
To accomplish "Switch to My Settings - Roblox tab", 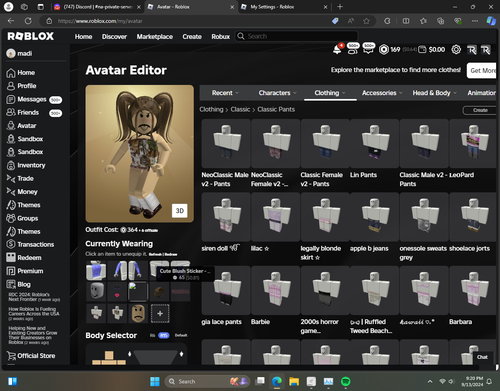I will 284,7.
